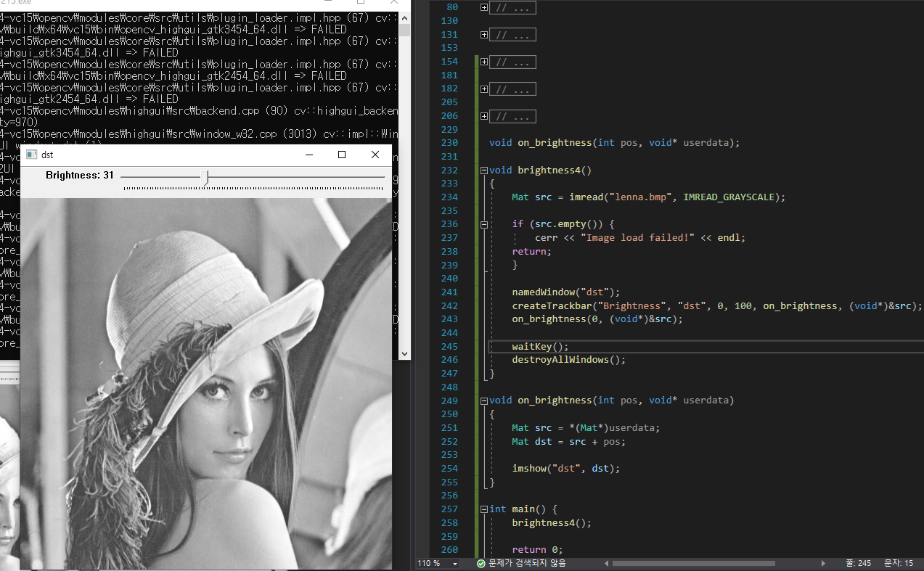Click brightness4() call on line 258

click(x=552, y=523)
